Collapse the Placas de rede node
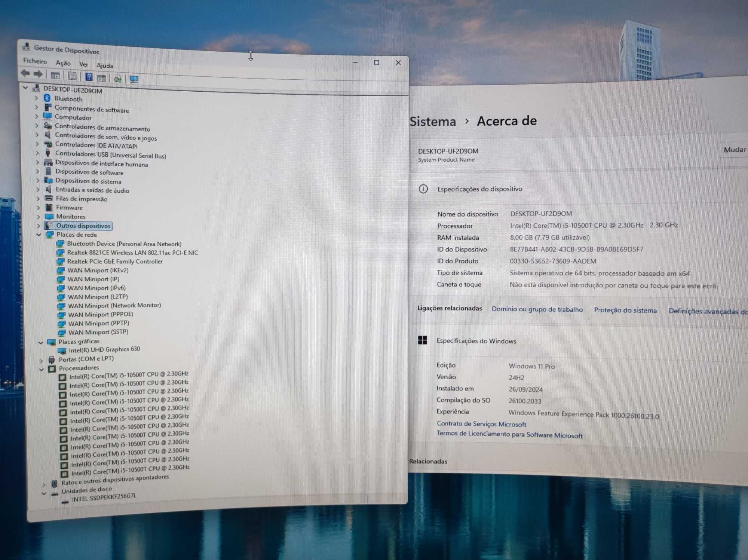748x560 pixels. (x=39, y=235)
